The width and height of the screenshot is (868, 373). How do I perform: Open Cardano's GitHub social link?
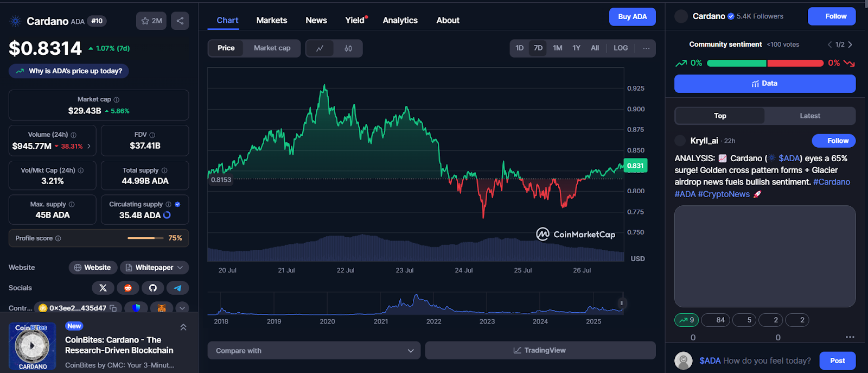(153, 288)
